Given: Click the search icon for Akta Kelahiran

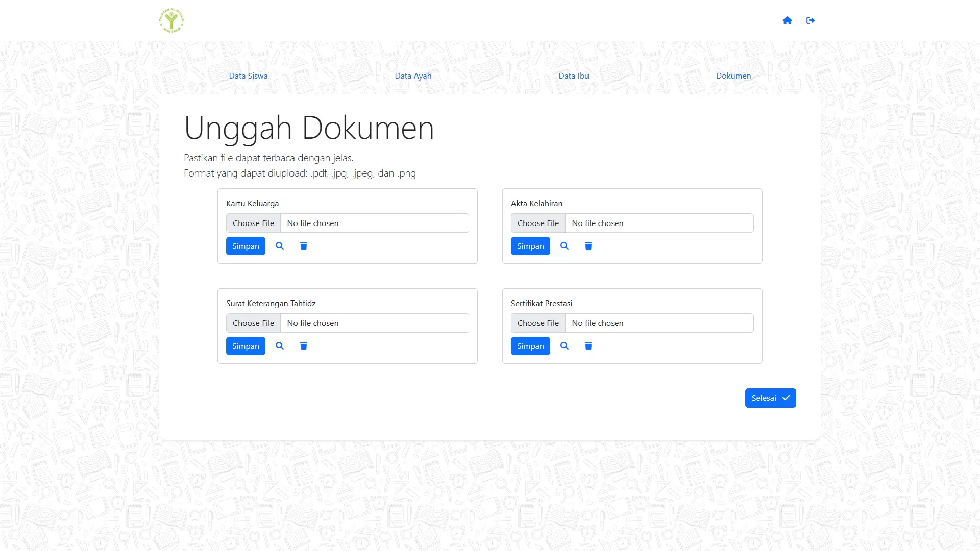Looking at the screenshot, I should [564, 245].
